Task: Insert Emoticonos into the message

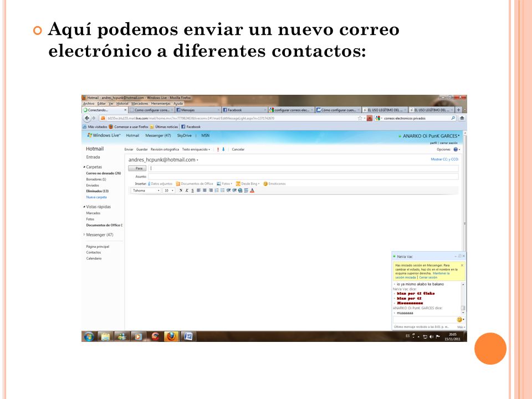Action: 274,183
